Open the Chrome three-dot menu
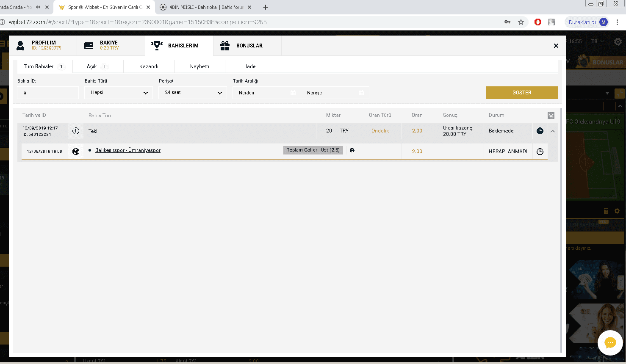The image size is (626, 364). click(x=618, y=22)
